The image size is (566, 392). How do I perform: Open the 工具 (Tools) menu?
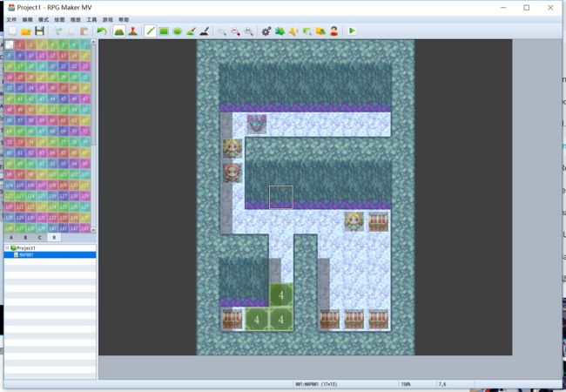point(91,19)
